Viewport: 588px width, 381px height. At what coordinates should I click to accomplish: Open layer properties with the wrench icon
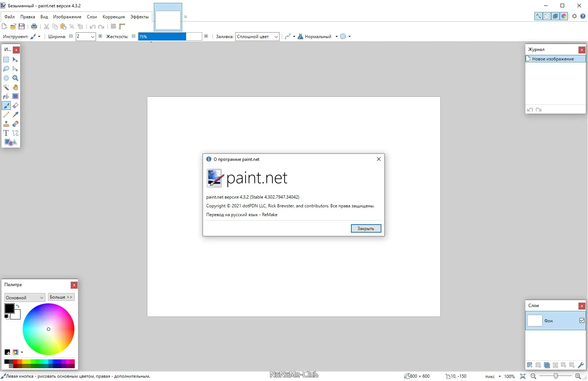click(x=581, y=365)
